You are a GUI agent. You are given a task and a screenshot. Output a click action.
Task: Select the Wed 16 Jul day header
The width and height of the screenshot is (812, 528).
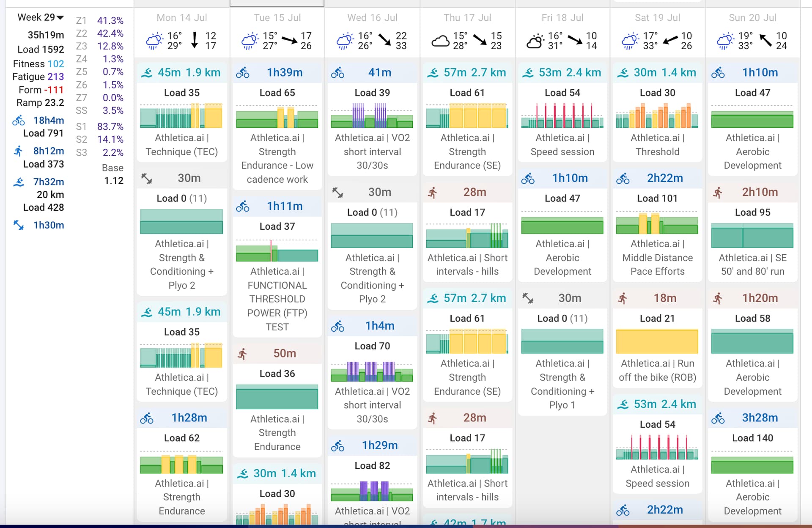coord(372,18)
